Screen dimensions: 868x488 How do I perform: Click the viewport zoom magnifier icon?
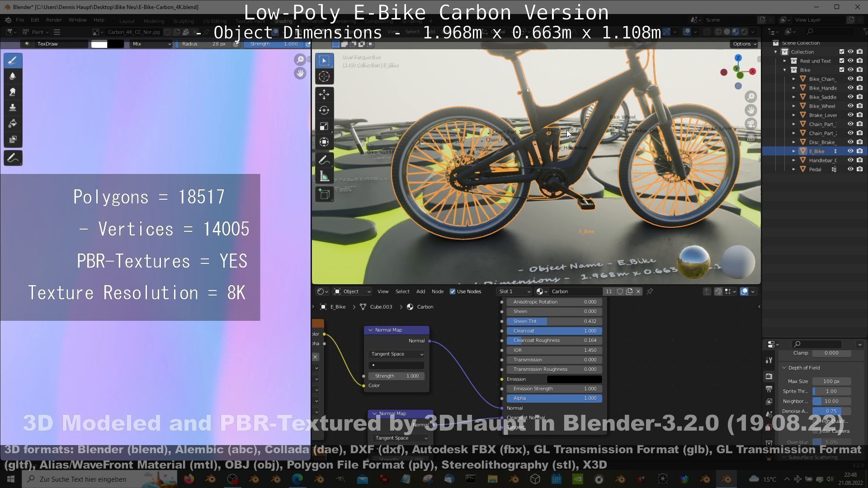click(751, 97)
